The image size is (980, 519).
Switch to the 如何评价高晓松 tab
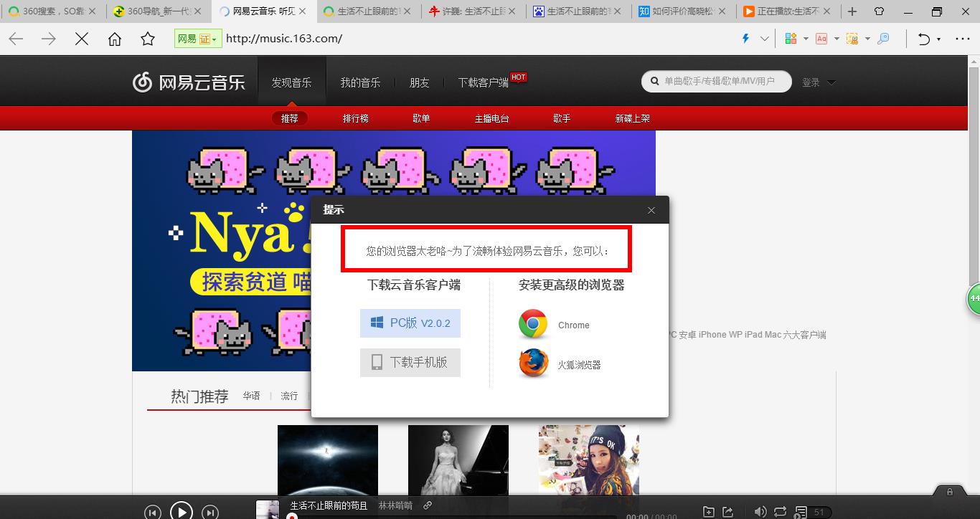684,11
